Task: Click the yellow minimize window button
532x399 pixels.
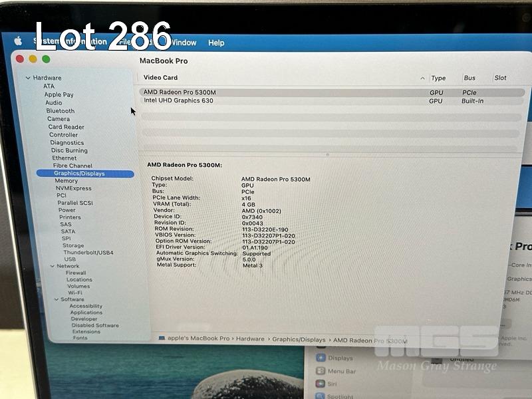Action: click(33, 59)
